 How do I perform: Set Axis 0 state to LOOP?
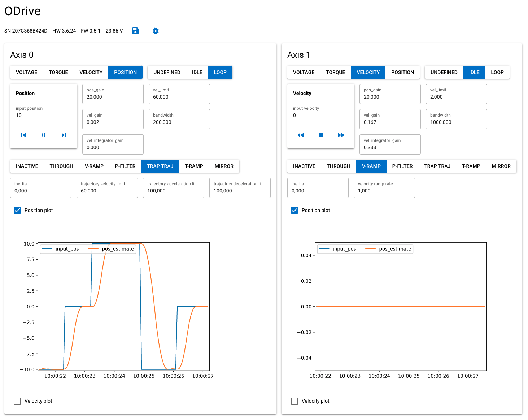coord(220,72)
